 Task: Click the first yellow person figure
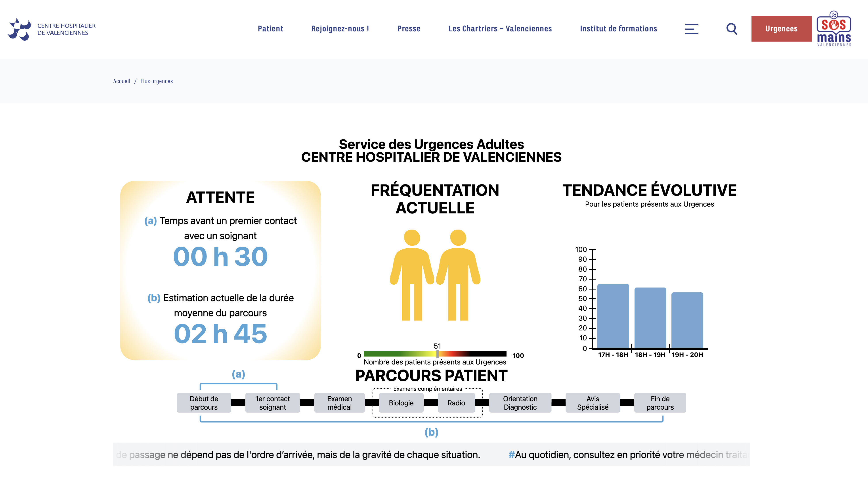click(412, 275)
